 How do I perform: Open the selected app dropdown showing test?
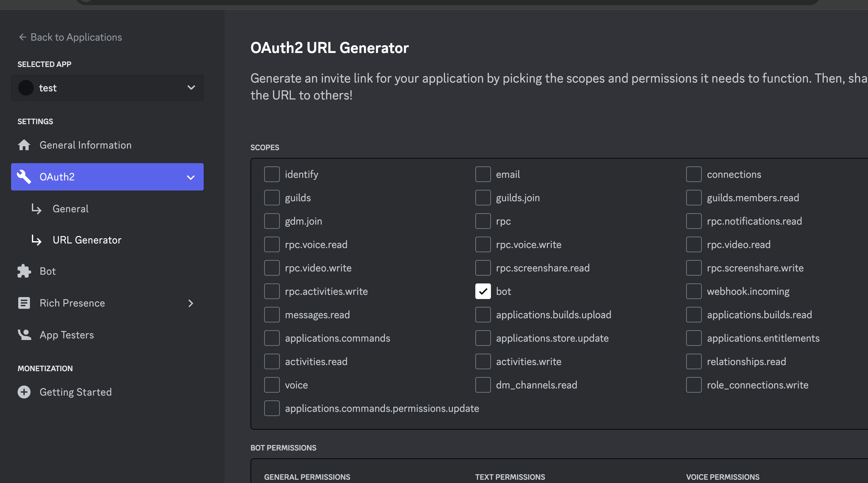click(x=107, y=88)
